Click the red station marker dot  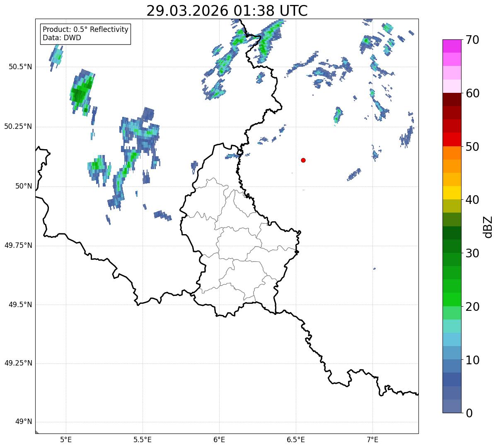pyautogui.click(x=303, y=160)
